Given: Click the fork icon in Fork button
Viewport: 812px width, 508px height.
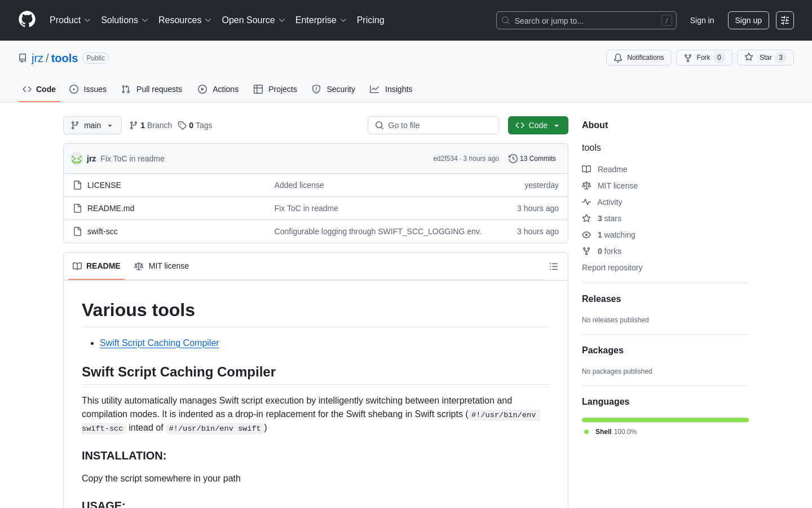Looking at the screenshot, I should (x=688, y=58).
